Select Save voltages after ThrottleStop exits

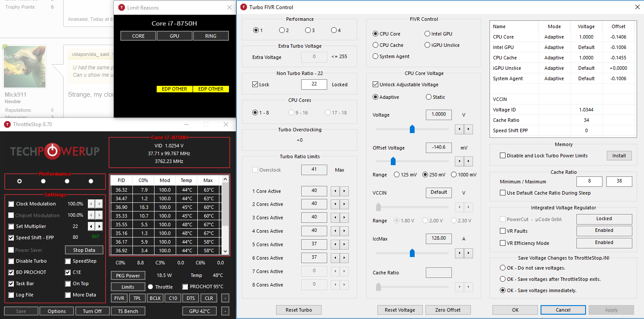click(x=503, y=279)
